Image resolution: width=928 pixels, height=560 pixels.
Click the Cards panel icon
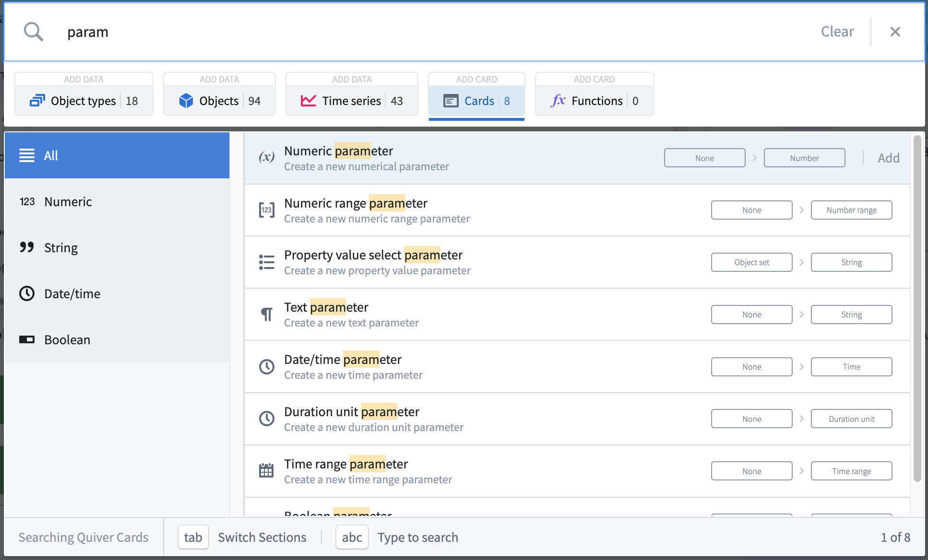click(451, 101)
